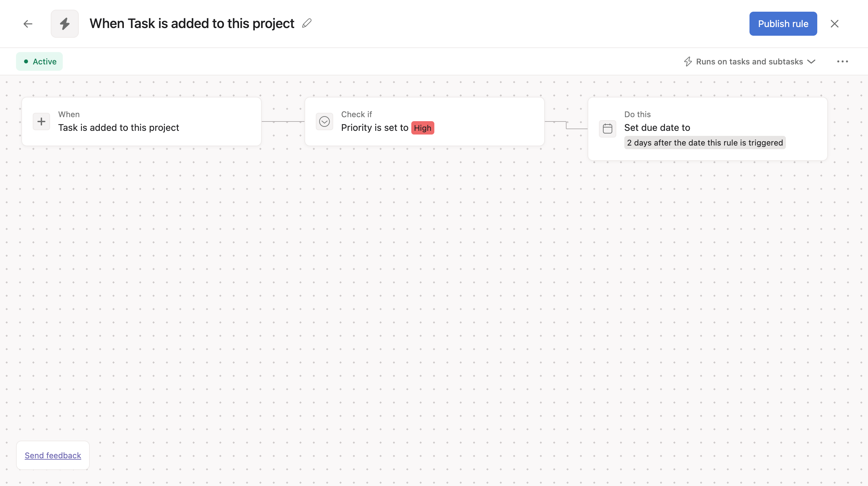
Task: Click the condition icon in Check if card
Action: (x=324, y=121)
